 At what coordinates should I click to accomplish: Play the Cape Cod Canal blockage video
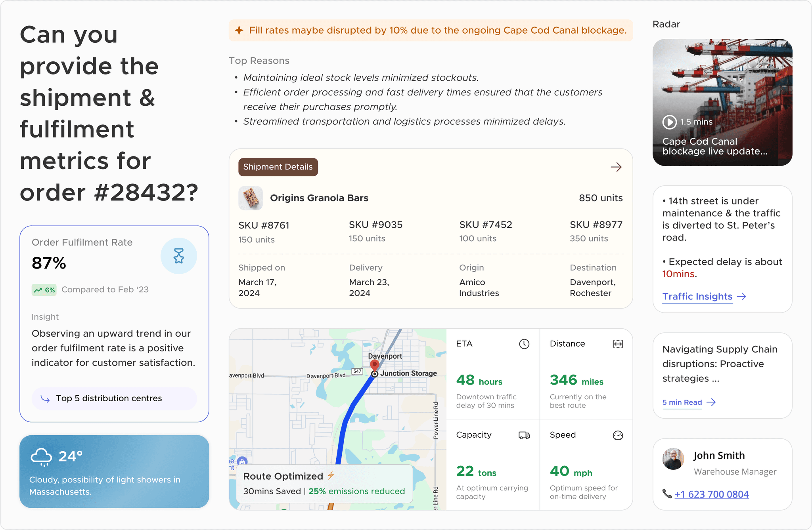[x=669, y=122]
